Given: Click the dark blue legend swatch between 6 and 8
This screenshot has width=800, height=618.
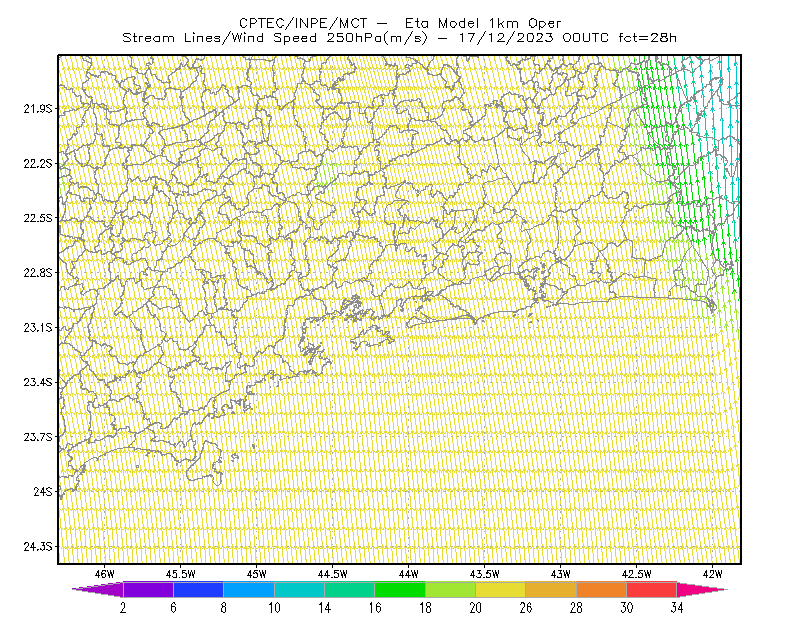Looking at the screenshot, I should coord(198,589).
